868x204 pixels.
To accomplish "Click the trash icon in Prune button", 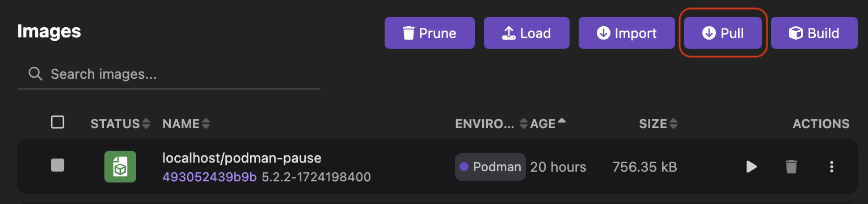I will (408, 33).
